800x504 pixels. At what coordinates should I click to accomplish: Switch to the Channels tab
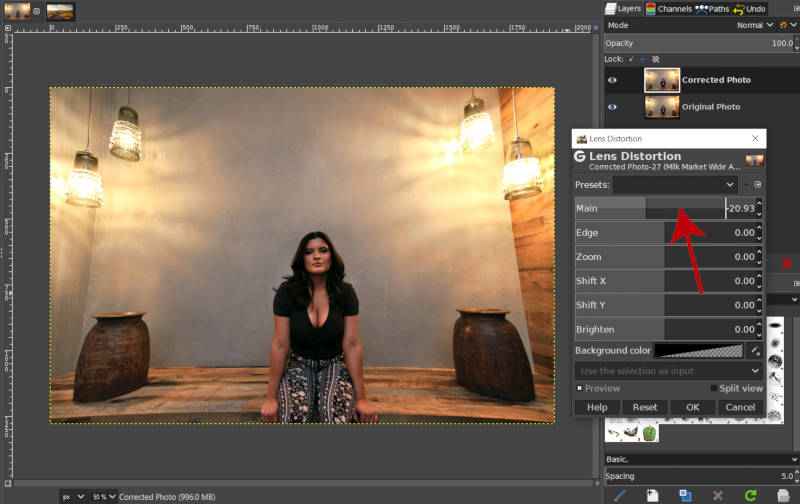coord(669,9)
